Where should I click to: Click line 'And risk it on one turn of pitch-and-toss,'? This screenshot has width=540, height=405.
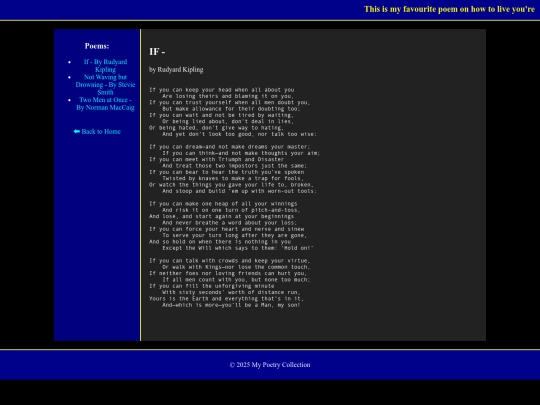231,210
